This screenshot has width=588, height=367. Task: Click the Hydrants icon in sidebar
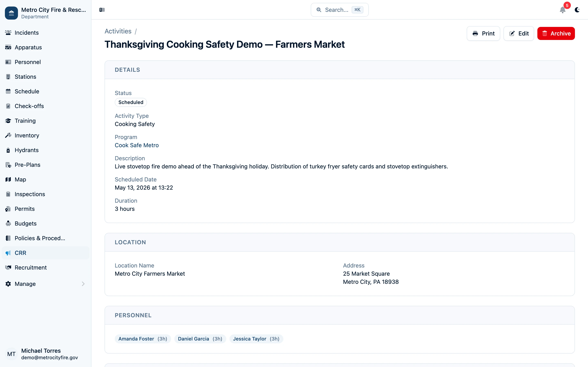pos(8,150)
